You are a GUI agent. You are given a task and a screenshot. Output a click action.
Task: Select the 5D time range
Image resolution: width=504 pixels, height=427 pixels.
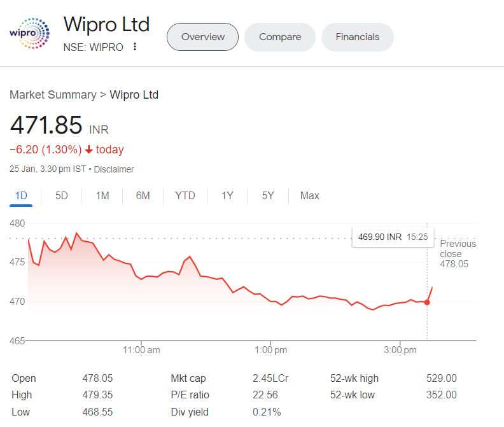click(62, 195)
